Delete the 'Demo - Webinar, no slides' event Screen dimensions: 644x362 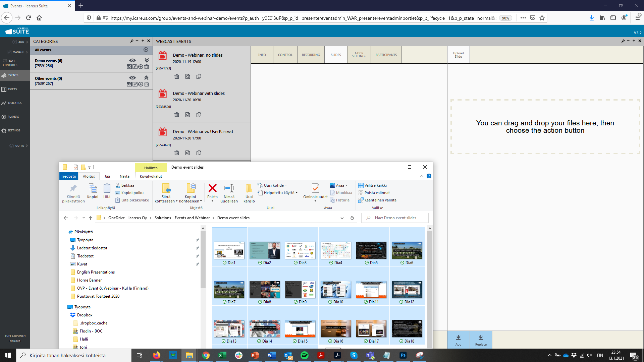(x=177, y=76)
